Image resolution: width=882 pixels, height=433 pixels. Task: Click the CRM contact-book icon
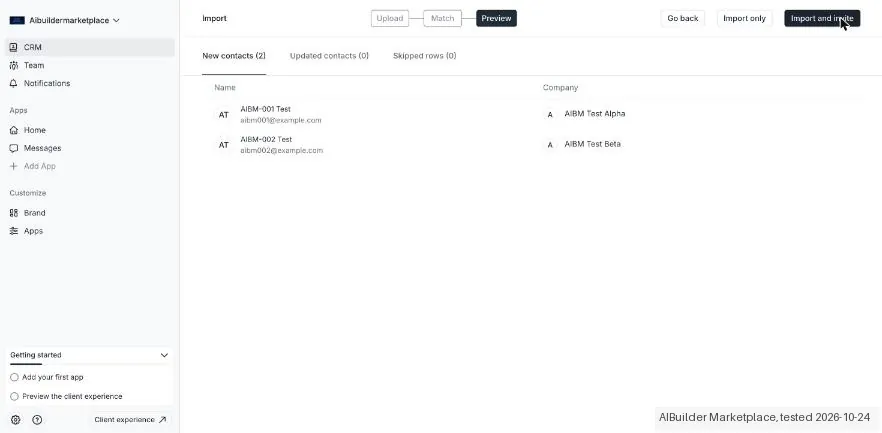click(x=14, y=47)
